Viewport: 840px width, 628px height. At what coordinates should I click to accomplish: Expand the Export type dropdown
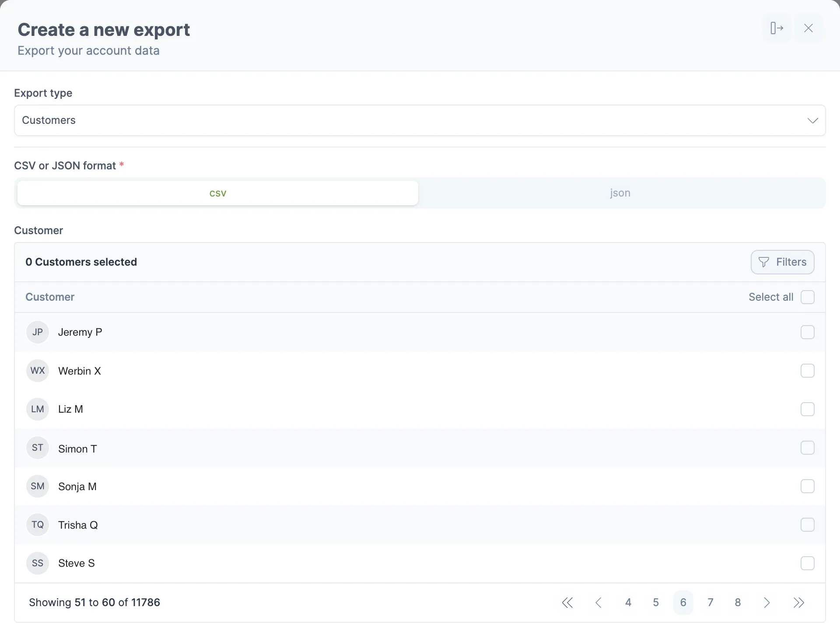[419, 120]
